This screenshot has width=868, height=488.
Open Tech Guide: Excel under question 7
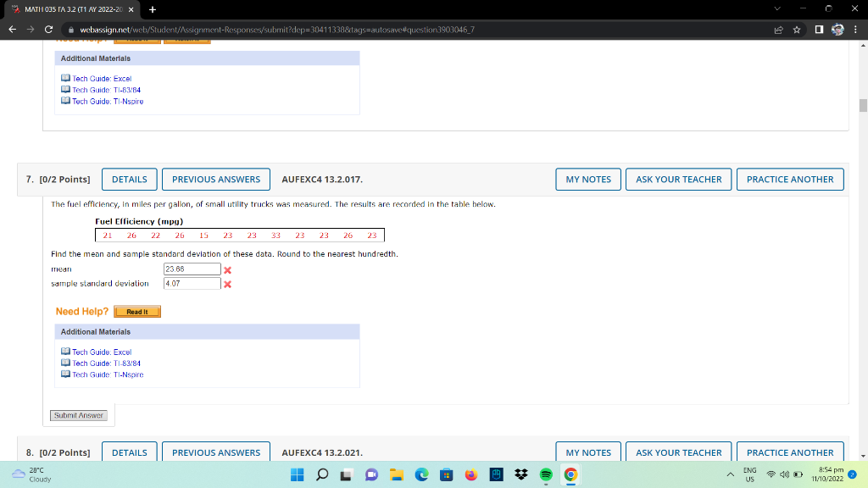click(102, 352)
